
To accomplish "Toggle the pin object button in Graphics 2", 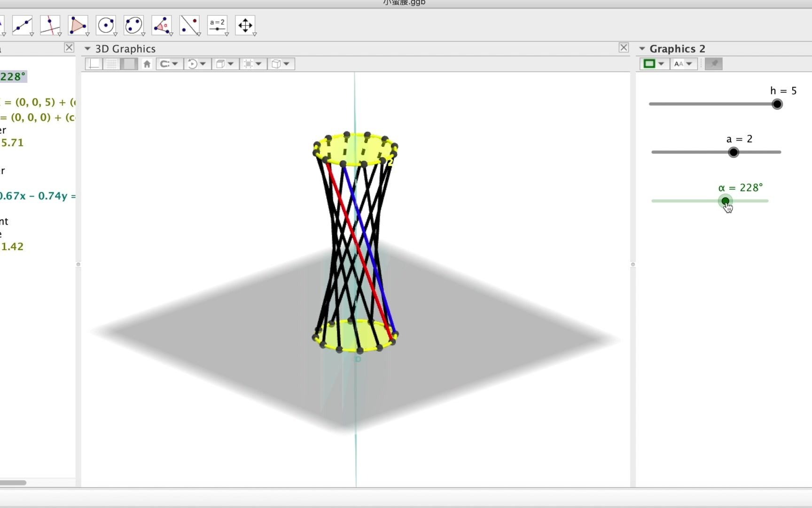I will point(713,64).
